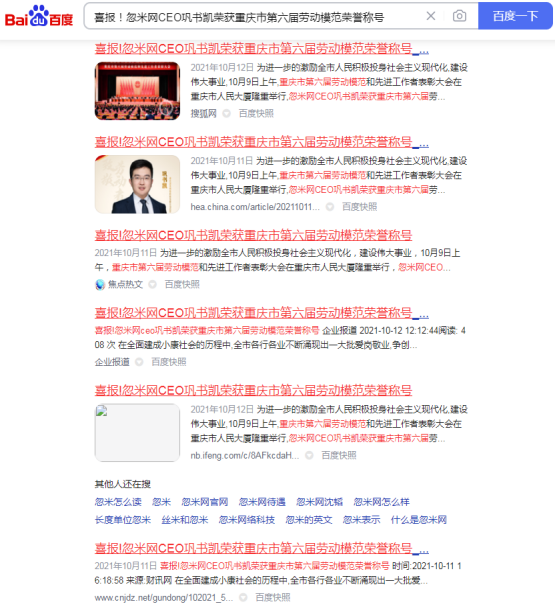Image resolution: width=555 pixels, height=611 pixels.
Task: Click the verification icon next to 搜狐网
Action: click(226, 113)
